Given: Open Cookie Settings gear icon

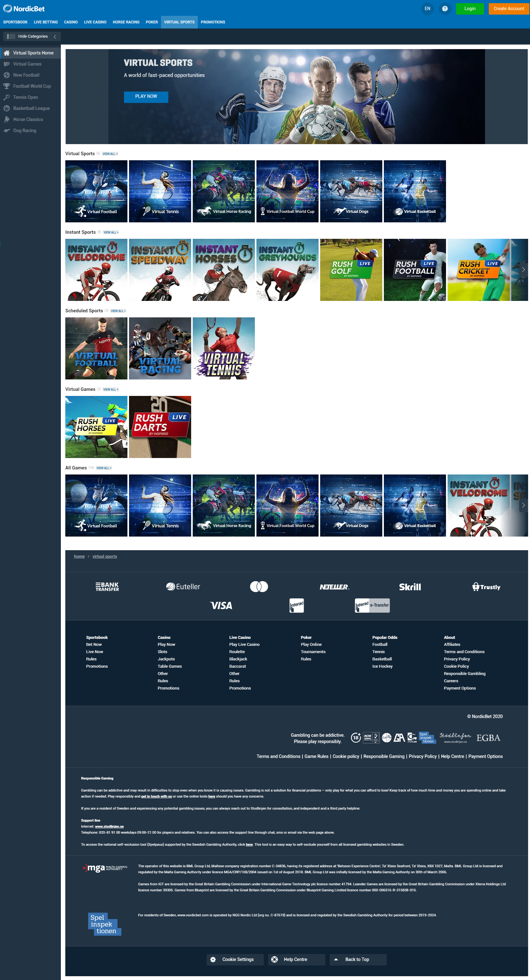Looking at the screenshot, I should point(213,959).
